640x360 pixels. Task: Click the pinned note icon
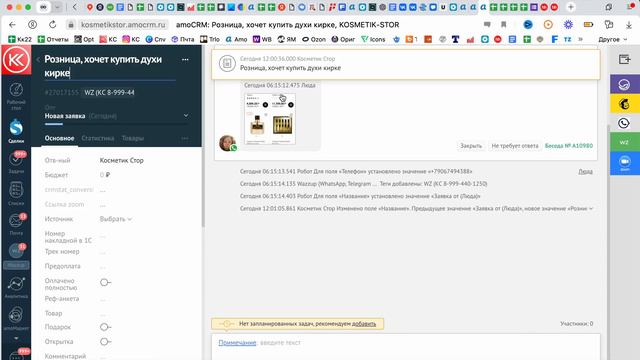coord(227,63)
